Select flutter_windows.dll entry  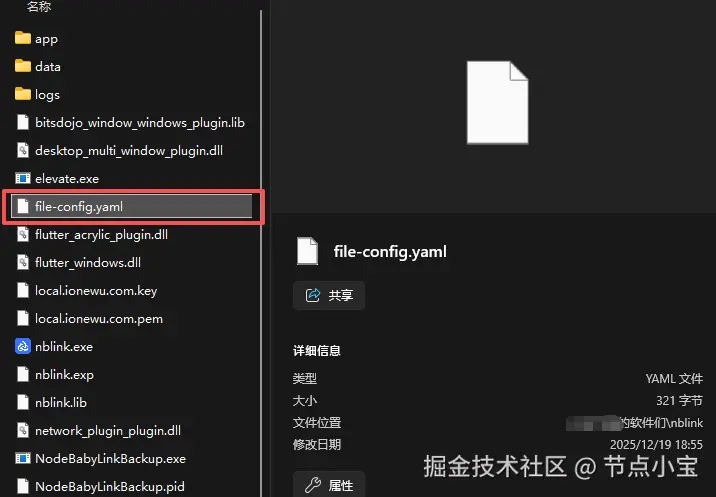coord(79,262)
